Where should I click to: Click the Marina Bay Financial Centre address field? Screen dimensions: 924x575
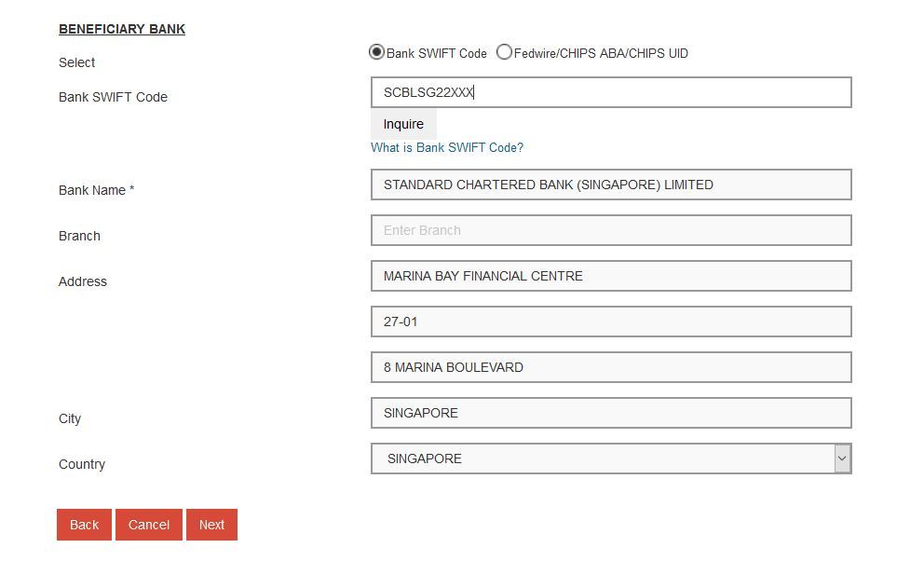point(610,276)
